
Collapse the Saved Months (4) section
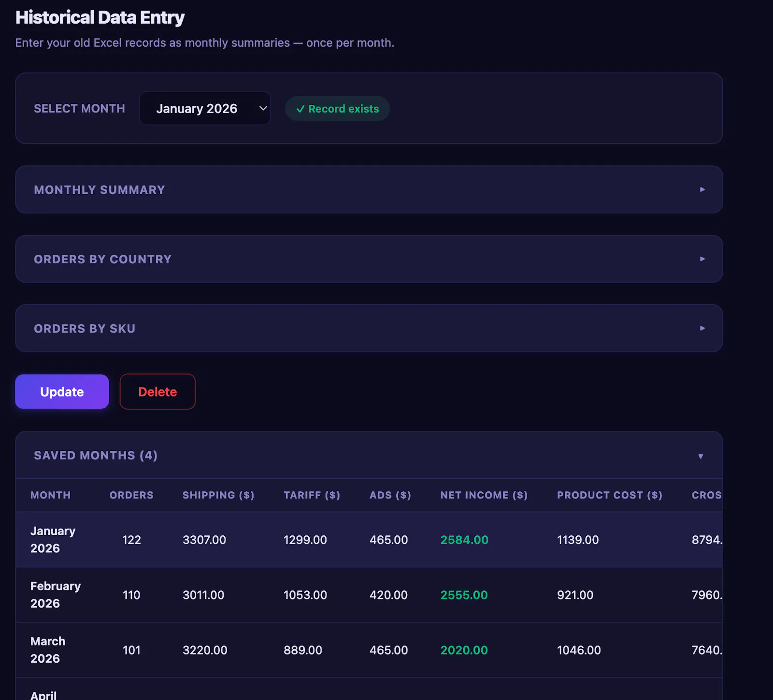(x=369, y=455)
